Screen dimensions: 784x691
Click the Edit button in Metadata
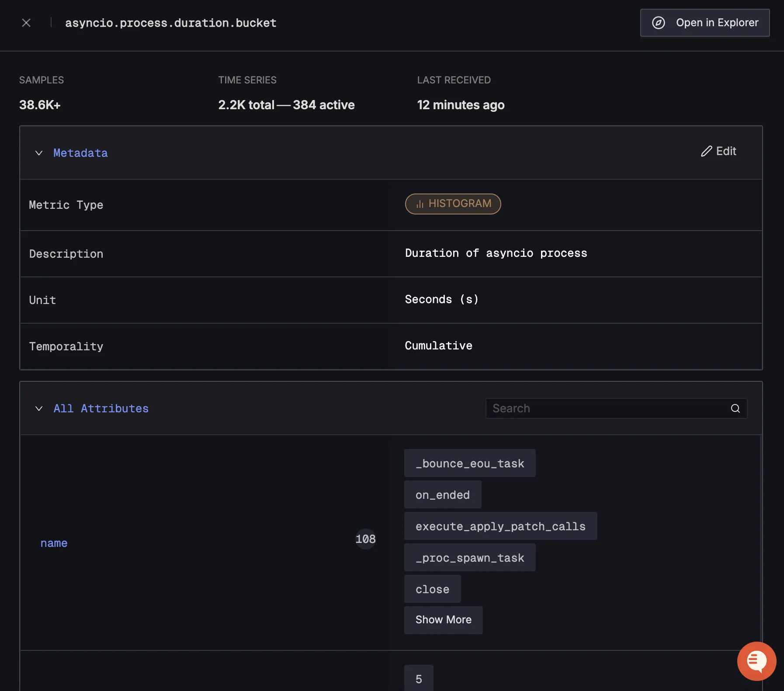tap(719, 151)
